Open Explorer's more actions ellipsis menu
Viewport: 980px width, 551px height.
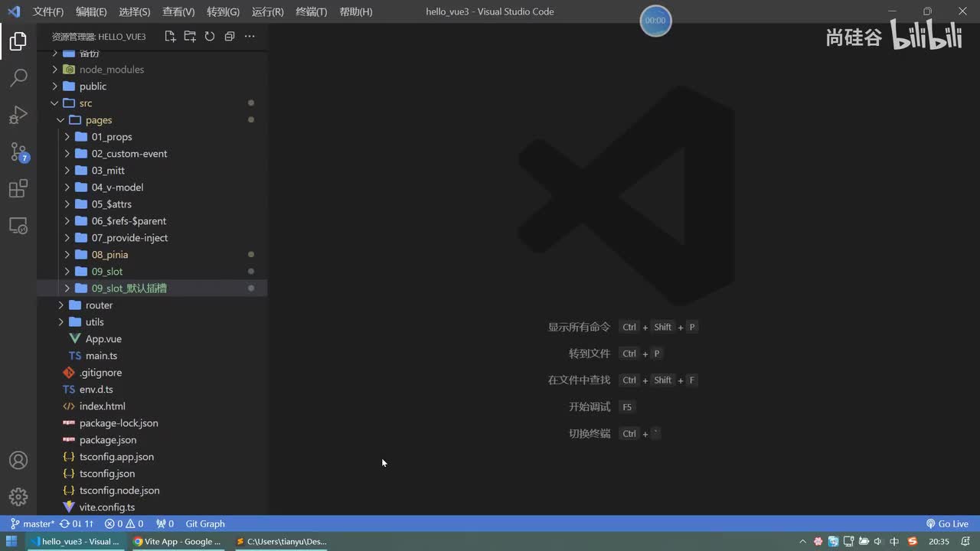pos(249,36)
